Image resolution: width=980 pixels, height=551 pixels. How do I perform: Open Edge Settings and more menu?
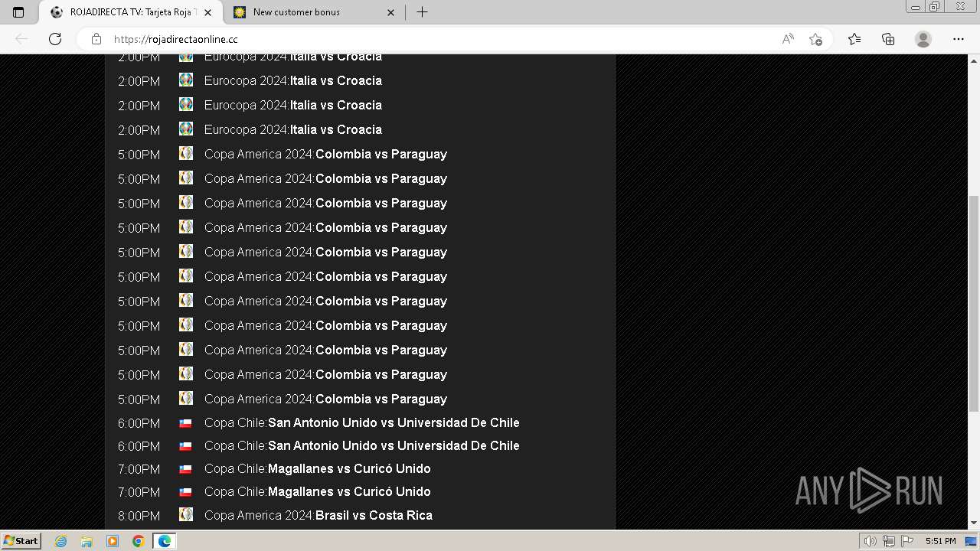(959, 39)
